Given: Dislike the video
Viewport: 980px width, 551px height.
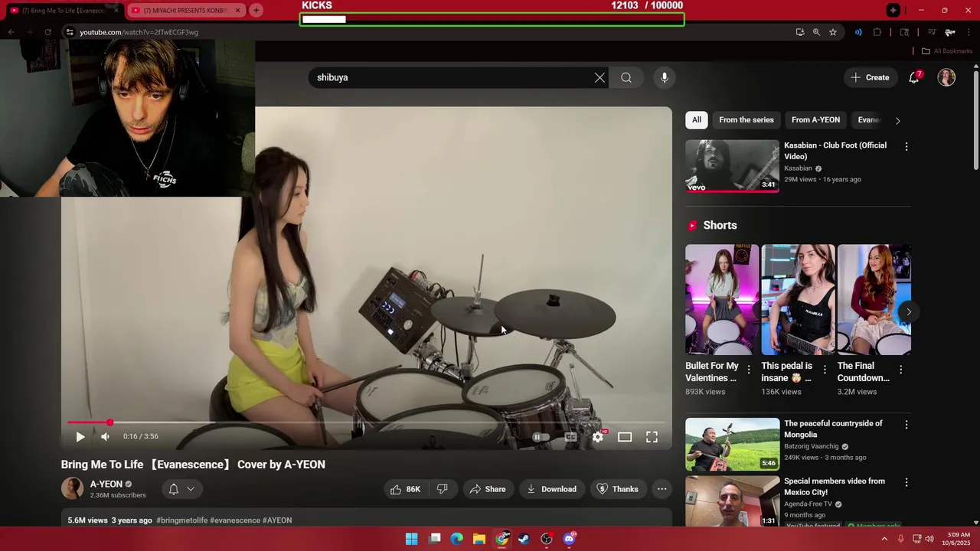Looking at the screenshot, I should point(442,489).
